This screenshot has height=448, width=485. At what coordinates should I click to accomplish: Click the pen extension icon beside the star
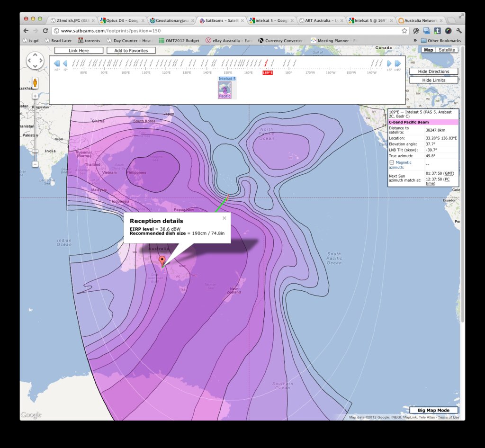(416, 31)
